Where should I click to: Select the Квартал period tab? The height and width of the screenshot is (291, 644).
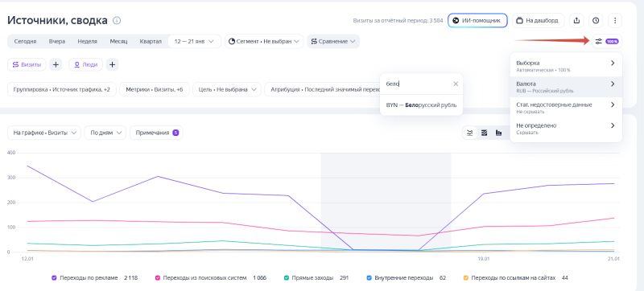pyautogui.click(x=151, y=41)
